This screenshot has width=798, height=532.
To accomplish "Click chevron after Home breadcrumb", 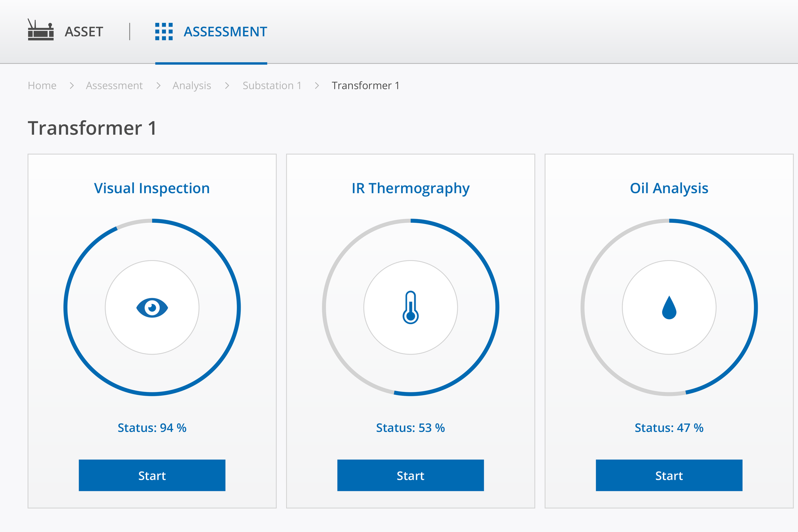I will pyautogui.click(x=72, y=86).
